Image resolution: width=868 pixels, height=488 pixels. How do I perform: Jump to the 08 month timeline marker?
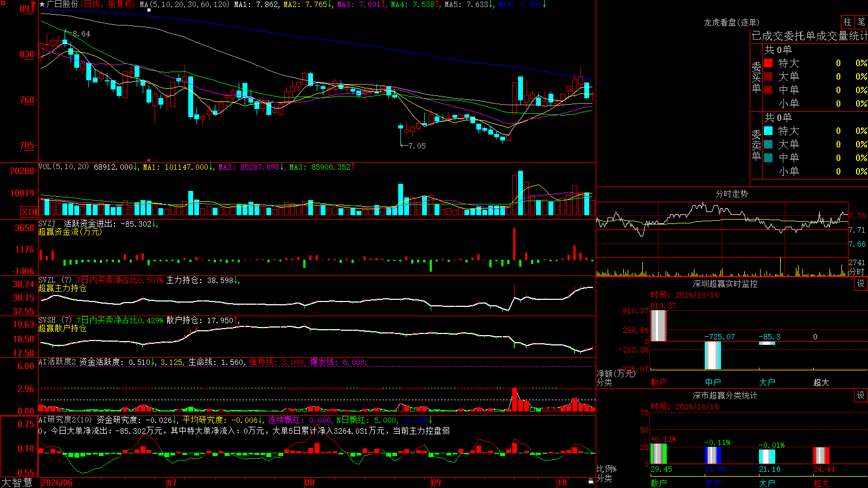click(x=310, y=483)
